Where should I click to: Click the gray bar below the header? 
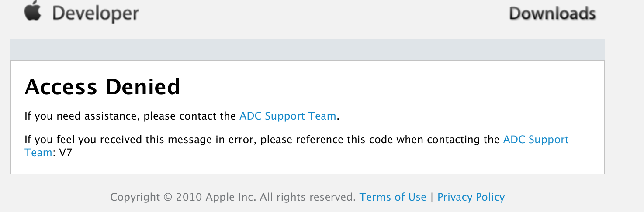click(x=307, y=50)
